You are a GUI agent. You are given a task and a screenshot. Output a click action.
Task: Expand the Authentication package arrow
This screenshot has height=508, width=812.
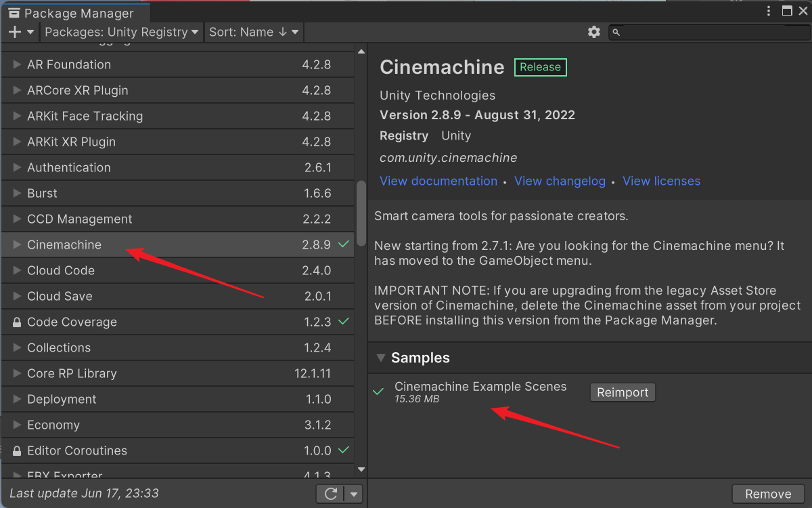coord(18,168)
